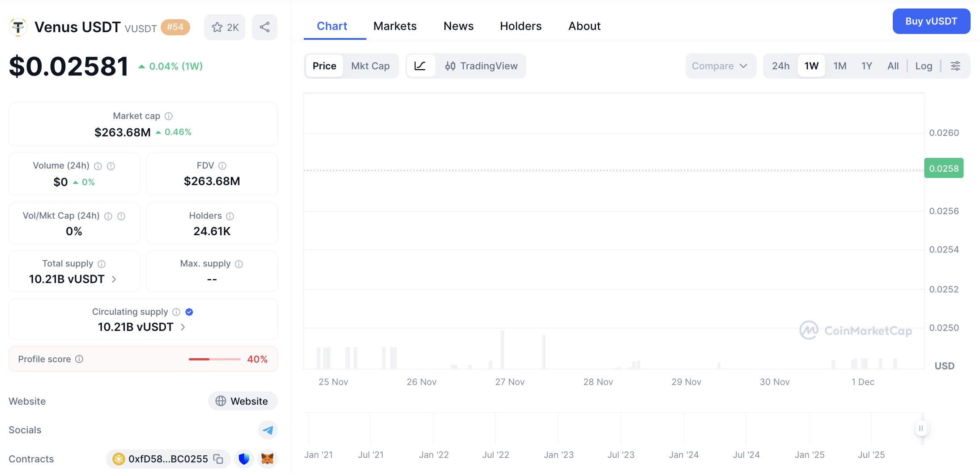Screen dimensions: 980x474
Task: Click the share icon next to watchlist
Action: pos(264,27)
